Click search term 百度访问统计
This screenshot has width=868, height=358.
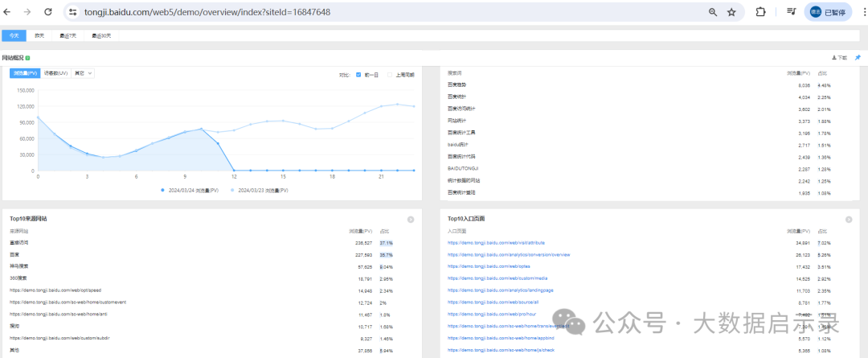pyautogui.click(x=461, y=109)
